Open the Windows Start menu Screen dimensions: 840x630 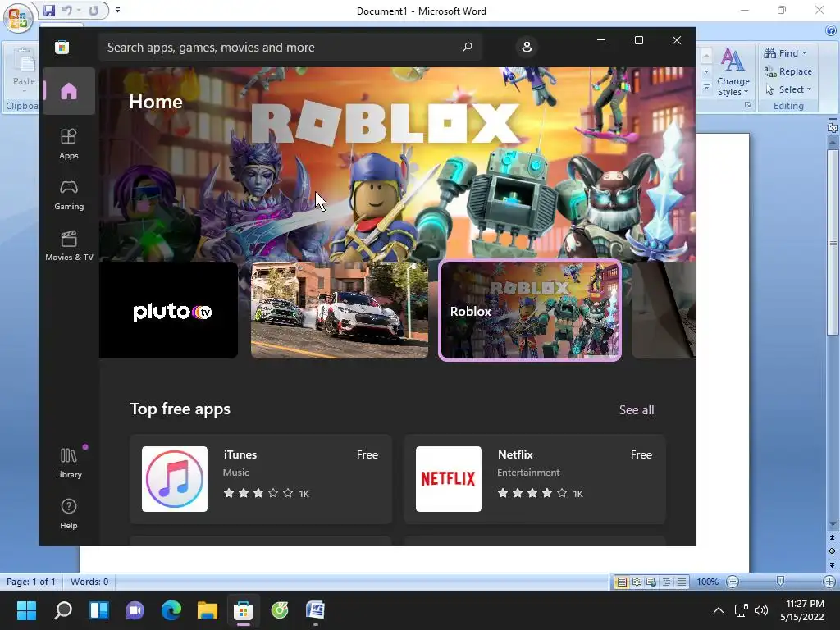click(26, 610)
